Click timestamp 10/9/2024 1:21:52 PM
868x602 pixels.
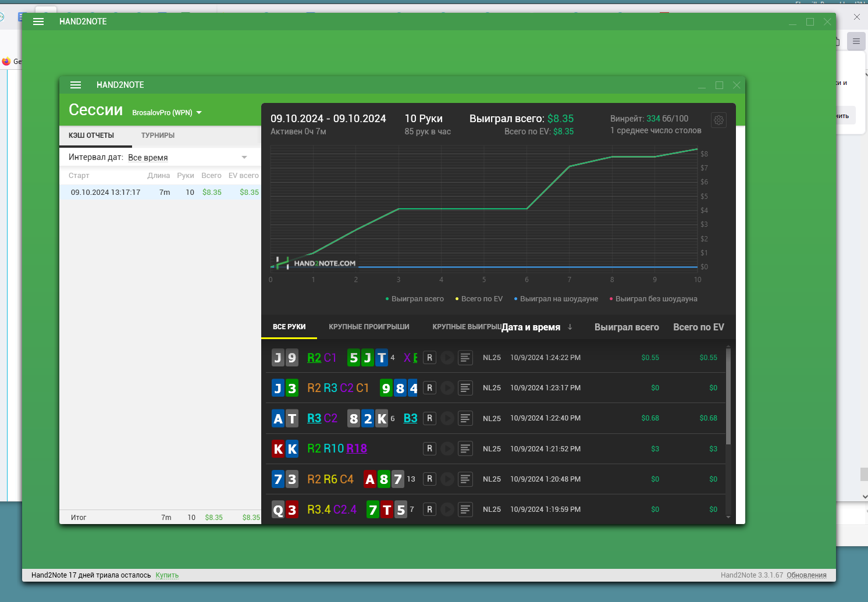tap(545, 449)
